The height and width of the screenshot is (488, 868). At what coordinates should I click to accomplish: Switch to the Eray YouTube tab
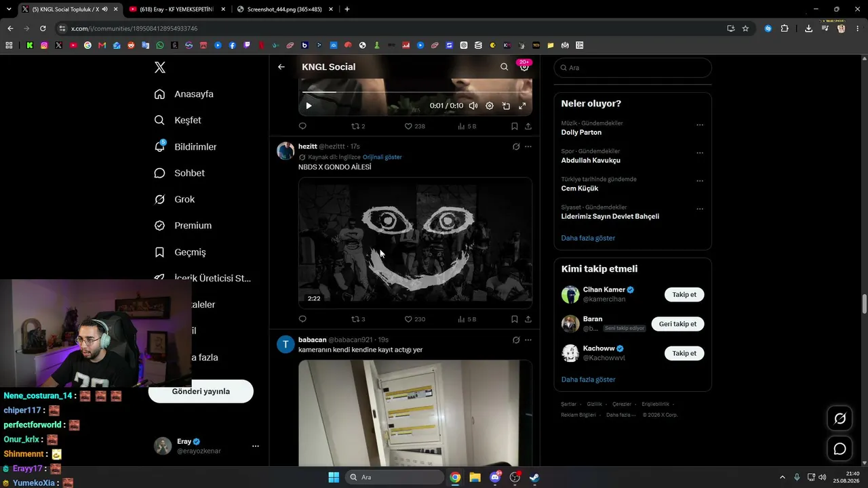tap(176, 9)
